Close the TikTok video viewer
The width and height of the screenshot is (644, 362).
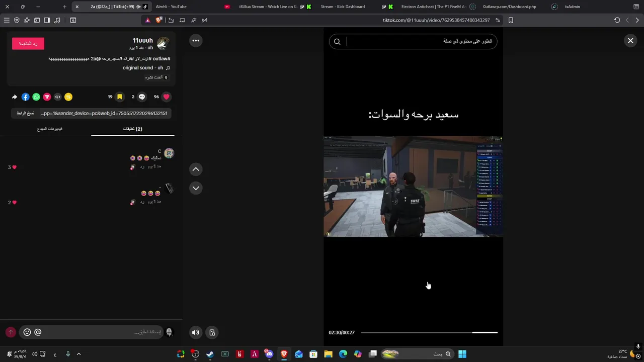(630, 41)
